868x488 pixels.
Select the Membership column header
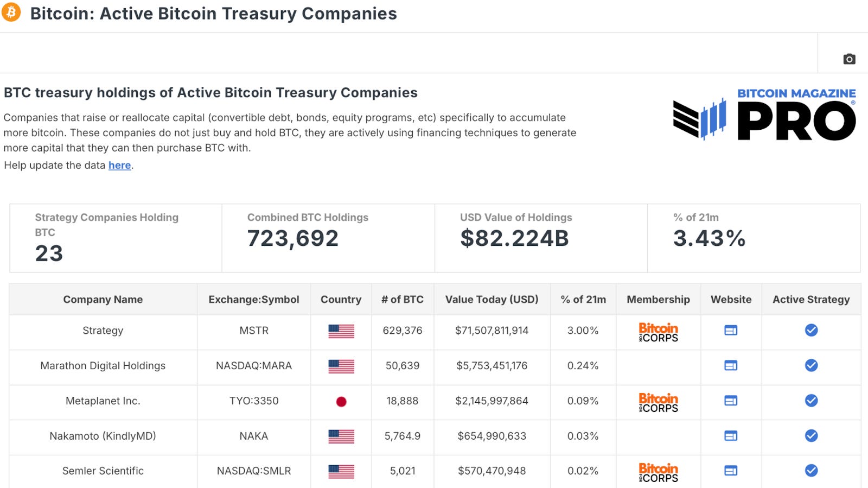[658, 299]
